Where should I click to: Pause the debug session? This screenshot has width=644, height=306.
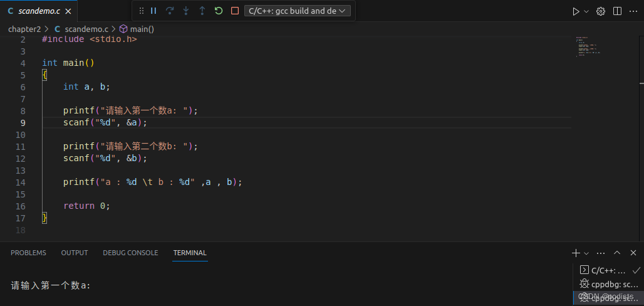click(153, 11)
